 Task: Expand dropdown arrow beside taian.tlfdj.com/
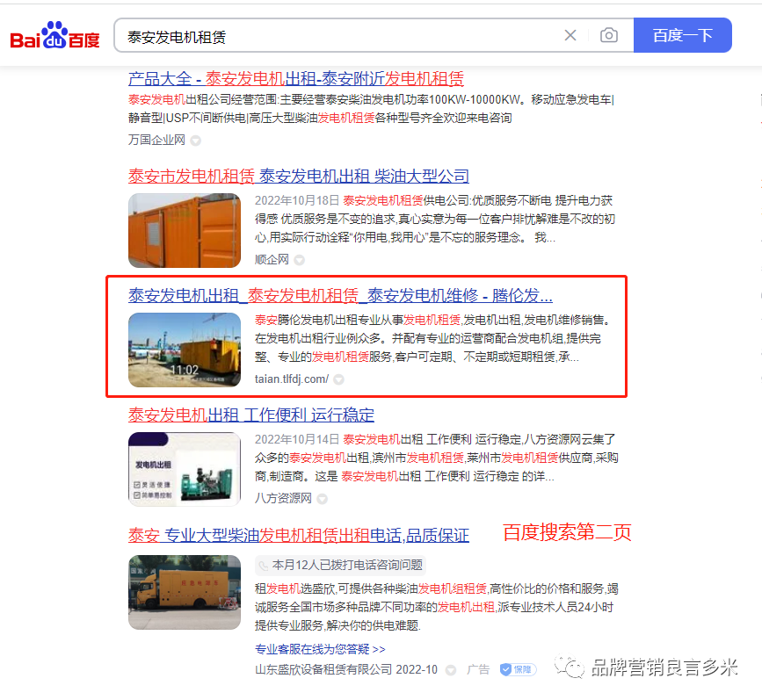click(338, 379)
